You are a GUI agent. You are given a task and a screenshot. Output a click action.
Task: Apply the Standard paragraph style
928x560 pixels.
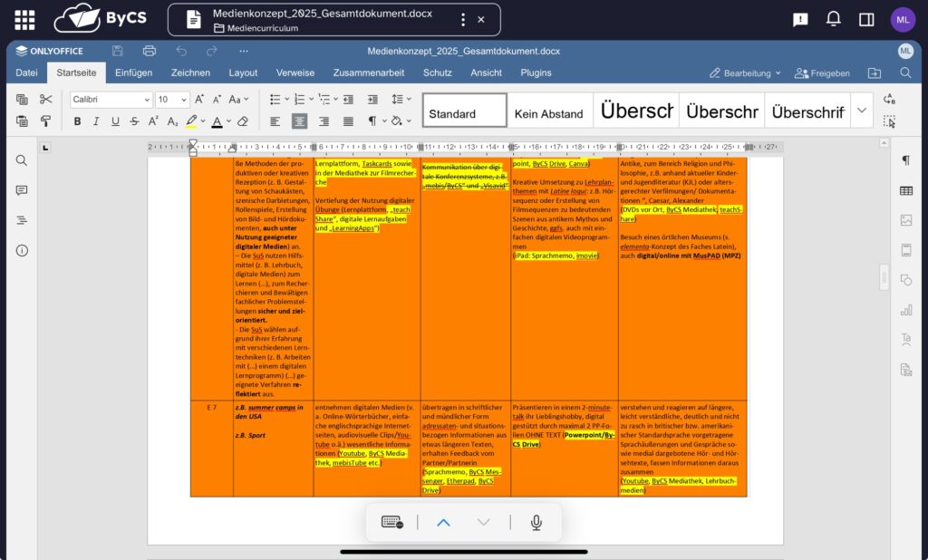(x=465, y=111)
